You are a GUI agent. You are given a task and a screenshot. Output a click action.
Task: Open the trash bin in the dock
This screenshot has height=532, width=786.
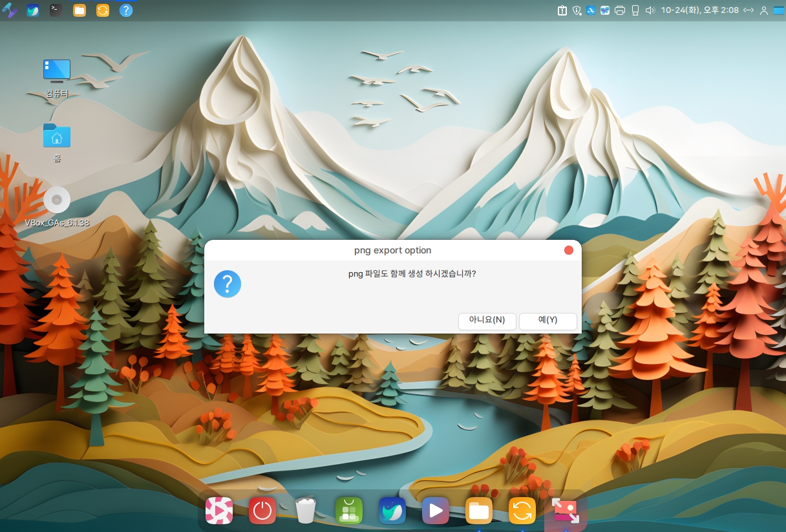coord(305,511)
